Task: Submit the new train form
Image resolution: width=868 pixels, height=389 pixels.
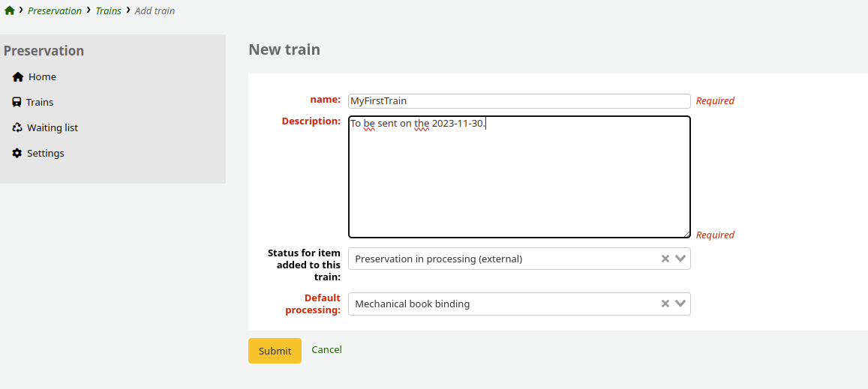Action: pos(275,351)
